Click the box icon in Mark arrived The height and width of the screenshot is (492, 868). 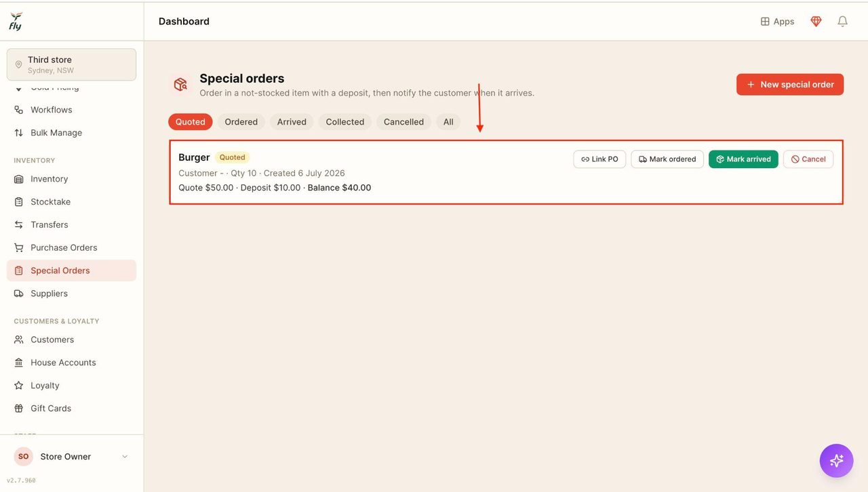tap(720, 159)
